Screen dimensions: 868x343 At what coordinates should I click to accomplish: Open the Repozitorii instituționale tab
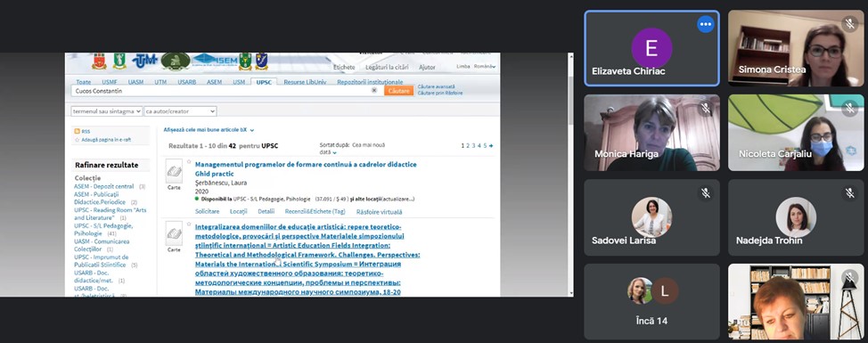(370, 82)
